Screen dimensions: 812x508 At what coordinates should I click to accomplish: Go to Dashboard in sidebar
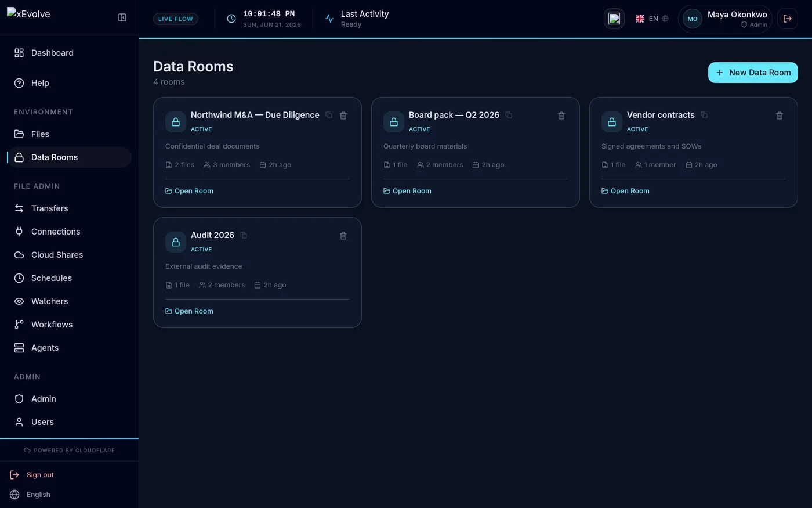click(69, 53)
